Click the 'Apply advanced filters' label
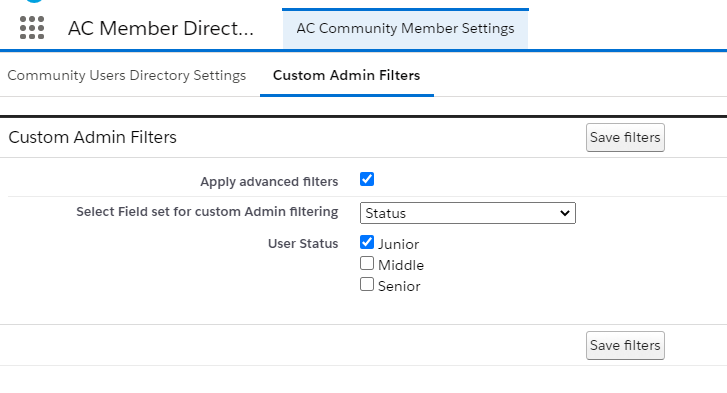This screenshot has height=393, width=727. tap(269, 182)
